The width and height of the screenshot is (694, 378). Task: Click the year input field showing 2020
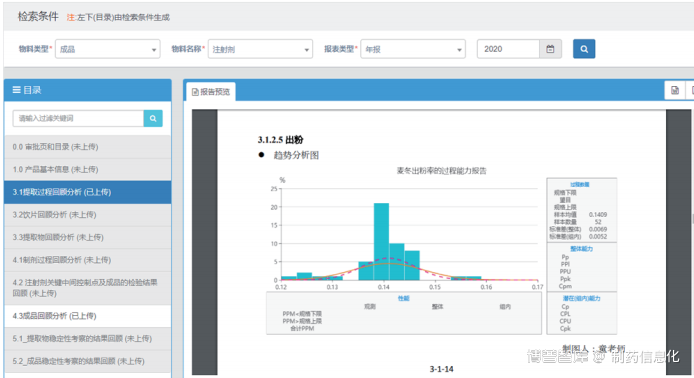click(508, 49)
